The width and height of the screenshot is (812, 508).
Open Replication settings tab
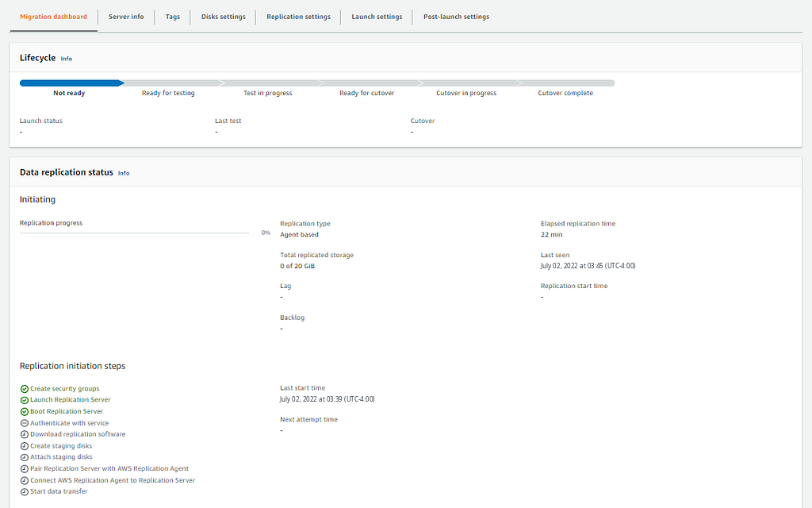coord(298,17)
